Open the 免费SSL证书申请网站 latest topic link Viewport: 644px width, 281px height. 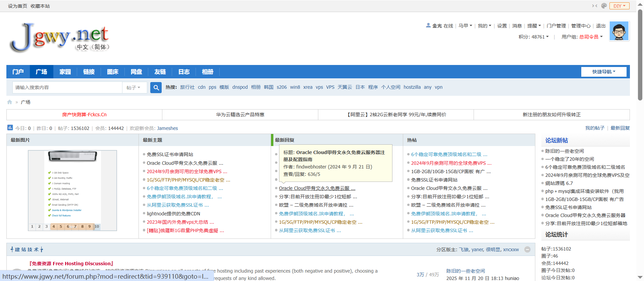(x=170, y=154)
